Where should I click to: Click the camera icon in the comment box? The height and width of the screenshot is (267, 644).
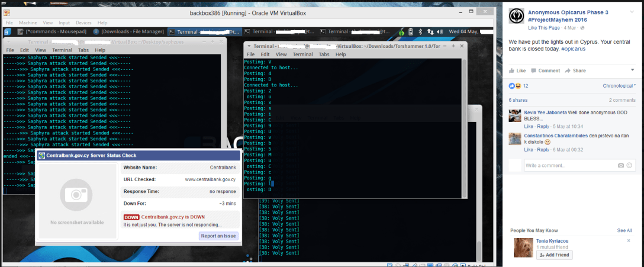coord(620,165)
